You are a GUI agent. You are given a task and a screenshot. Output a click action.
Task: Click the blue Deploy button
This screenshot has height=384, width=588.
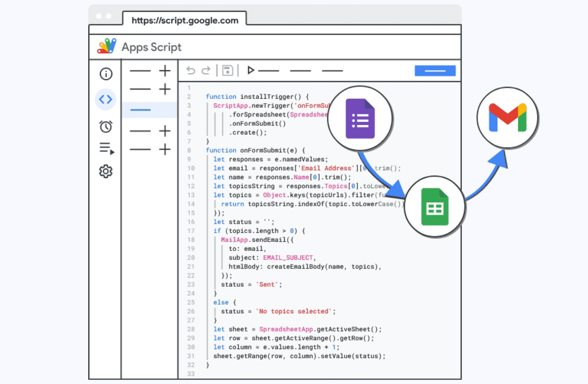pos(435,71)
